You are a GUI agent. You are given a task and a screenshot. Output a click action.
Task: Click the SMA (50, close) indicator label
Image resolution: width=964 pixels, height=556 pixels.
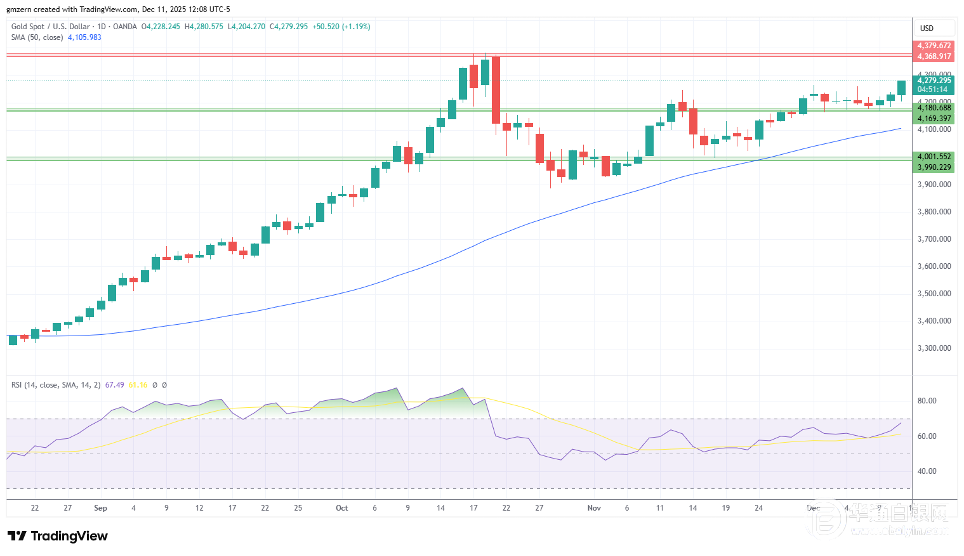click(30, 37)
